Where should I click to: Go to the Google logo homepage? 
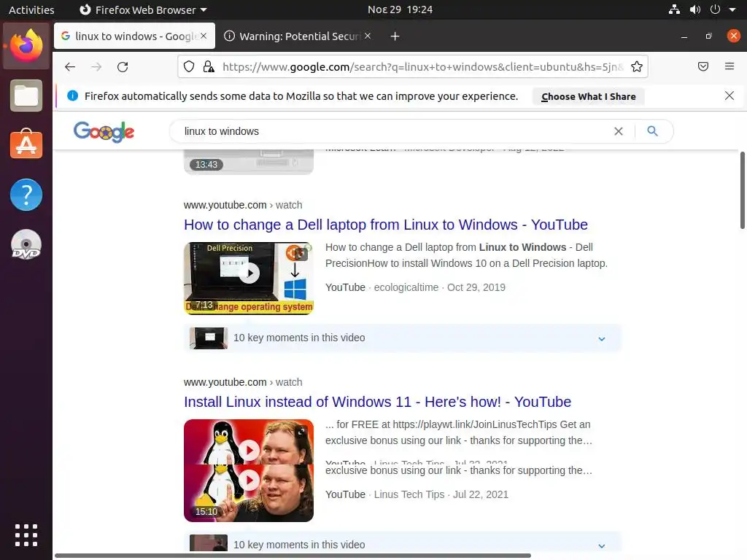pos(104,131)
